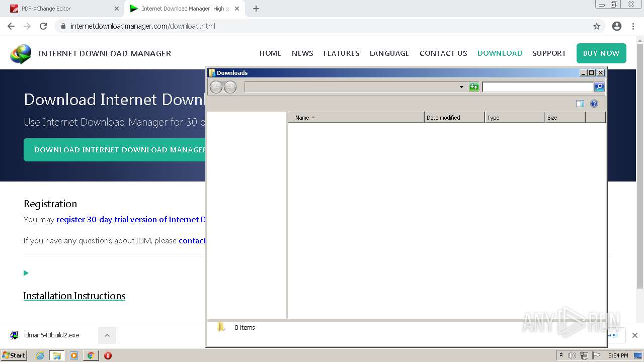The image size is (644, 362).
Task: Open a new Chrome tab
Action: pos(256,9)
